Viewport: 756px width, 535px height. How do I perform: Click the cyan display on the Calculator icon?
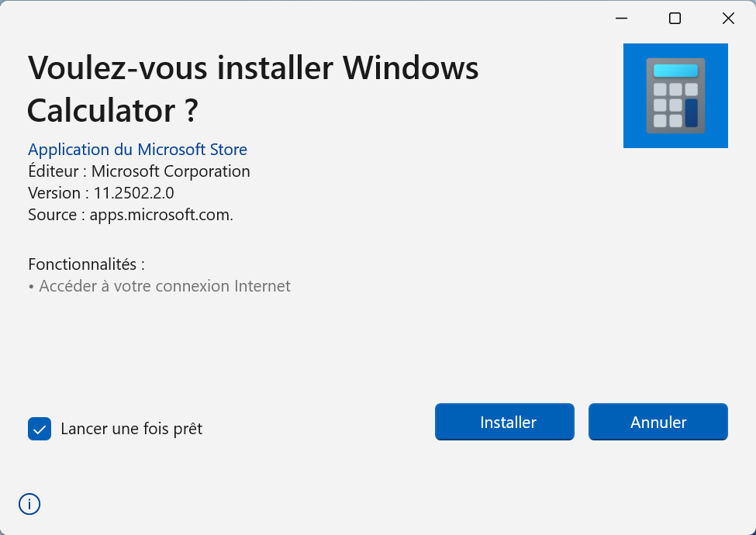(675, 71)
